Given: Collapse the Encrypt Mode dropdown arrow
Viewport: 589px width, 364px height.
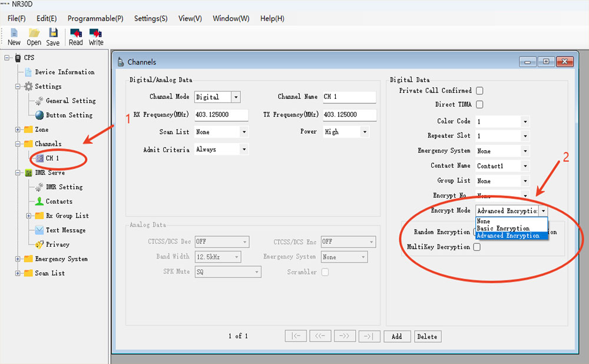Looking at the screenshot, I should click(x=543, y=211).
